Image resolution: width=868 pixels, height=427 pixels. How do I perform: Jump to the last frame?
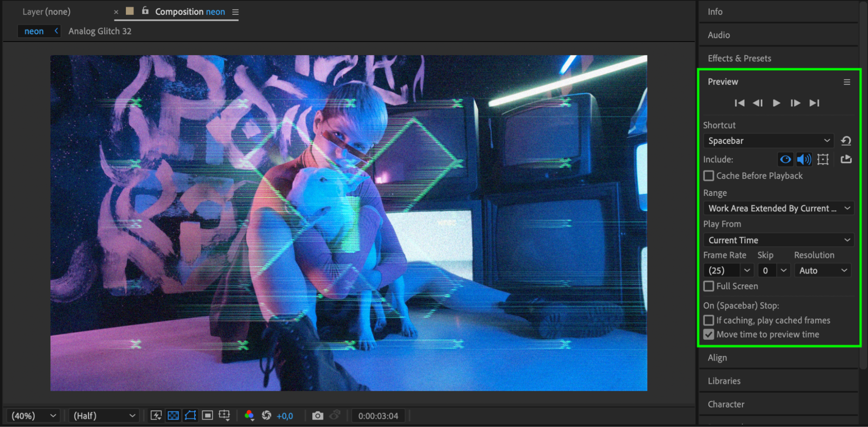(x=814, y=103)
